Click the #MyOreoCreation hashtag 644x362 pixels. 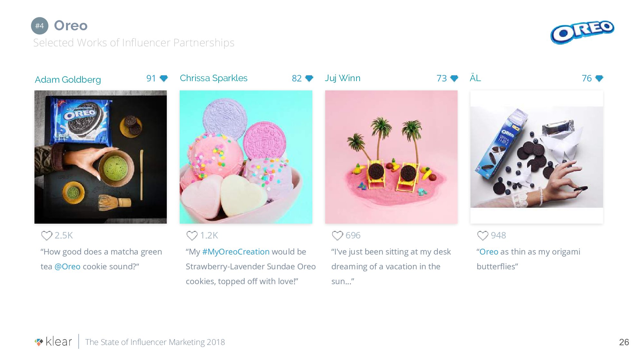click(x=236, y=252)
